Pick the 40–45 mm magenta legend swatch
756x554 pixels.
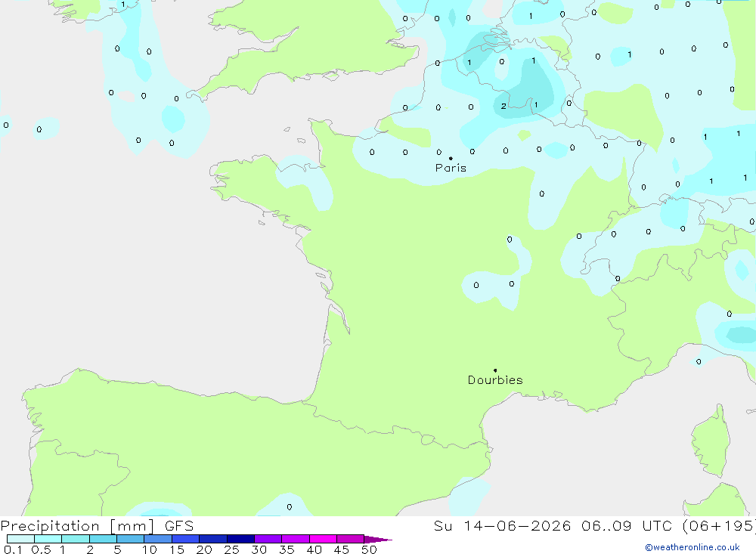coord(323,539)
